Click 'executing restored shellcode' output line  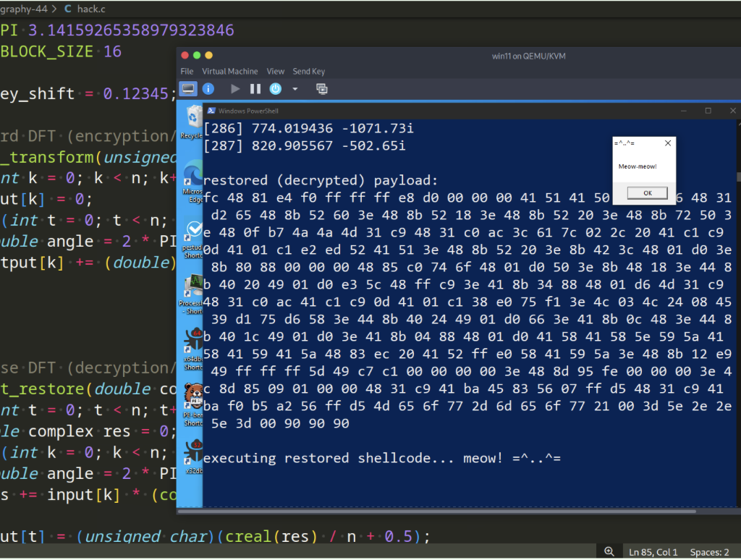pos(382,459)
